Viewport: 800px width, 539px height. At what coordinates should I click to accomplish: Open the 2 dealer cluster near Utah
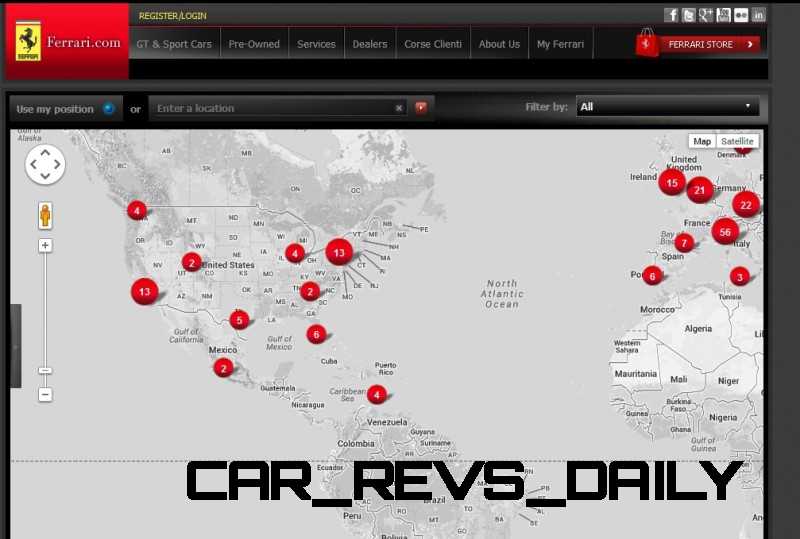click(x=192, y=262)
